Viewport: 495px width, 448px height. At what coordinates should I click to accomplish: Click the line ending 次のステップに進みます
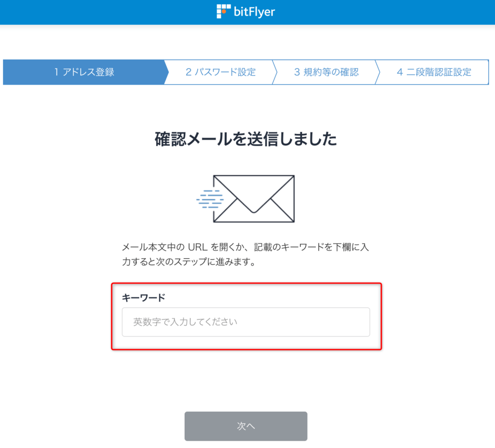point(189,262)
